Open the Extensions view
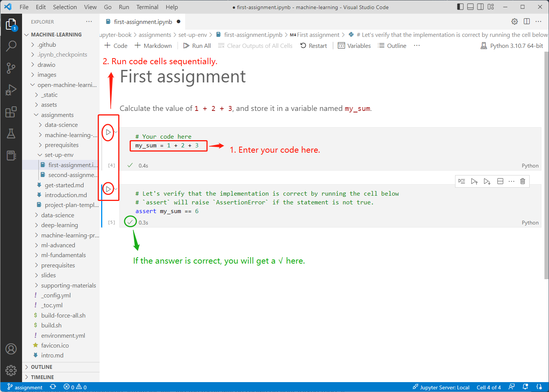The image size is (549, 392). pos(11,112)
